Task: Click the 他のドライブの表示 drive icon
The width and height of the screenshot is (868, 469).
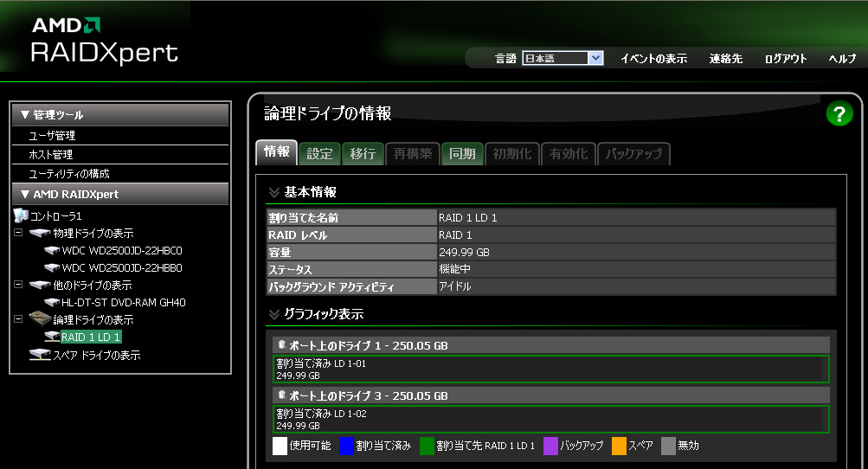Action: [40, 286]
